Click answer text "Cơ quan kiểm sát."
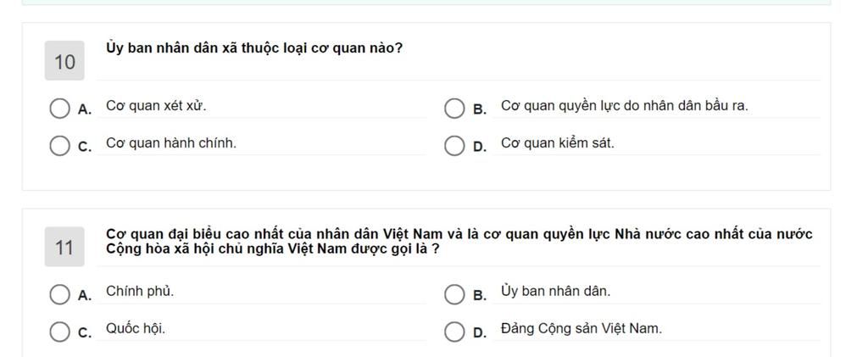Screen dimensions: 868x357 [557, 143]
